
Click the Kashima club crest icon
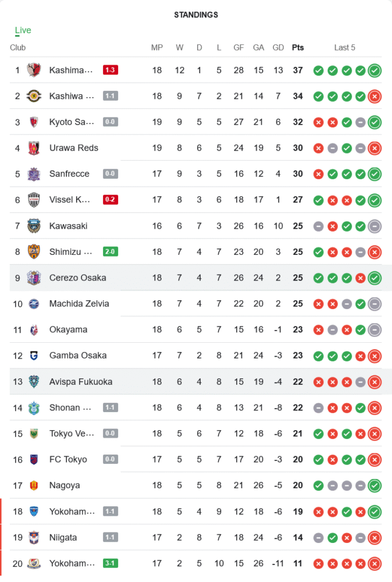click(34, 70)
